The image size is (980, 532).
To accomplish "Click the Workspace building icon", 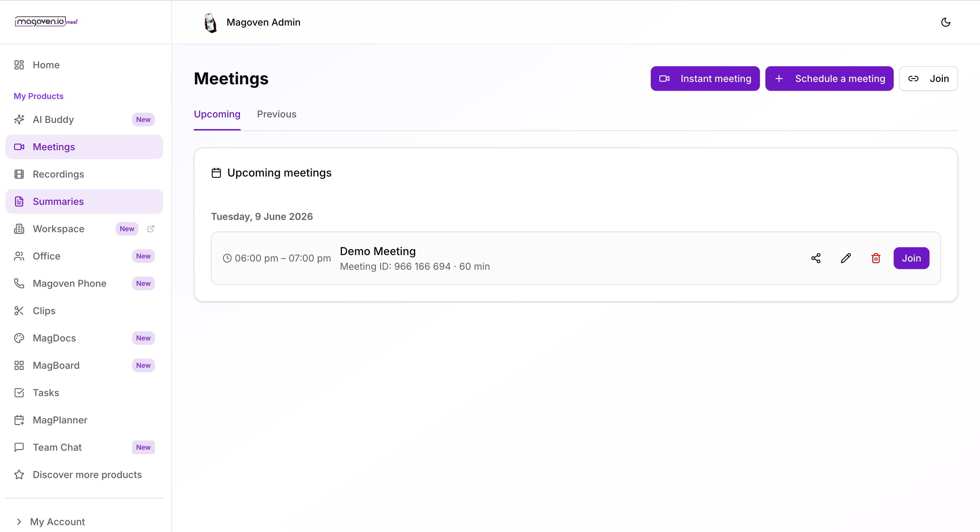I will [x=19, y=229].
